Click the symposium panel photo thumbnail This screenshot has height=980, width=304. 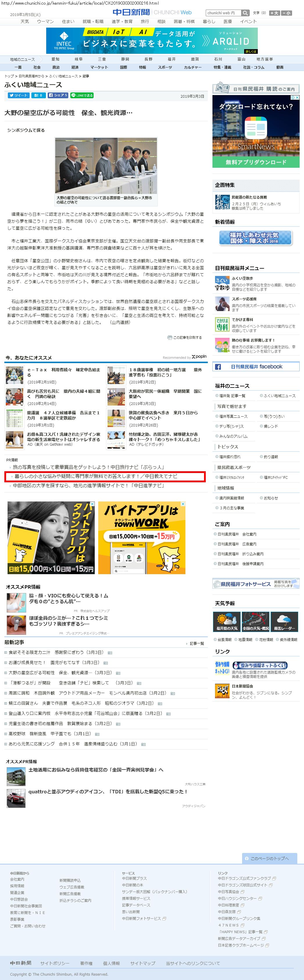[106, 166]
